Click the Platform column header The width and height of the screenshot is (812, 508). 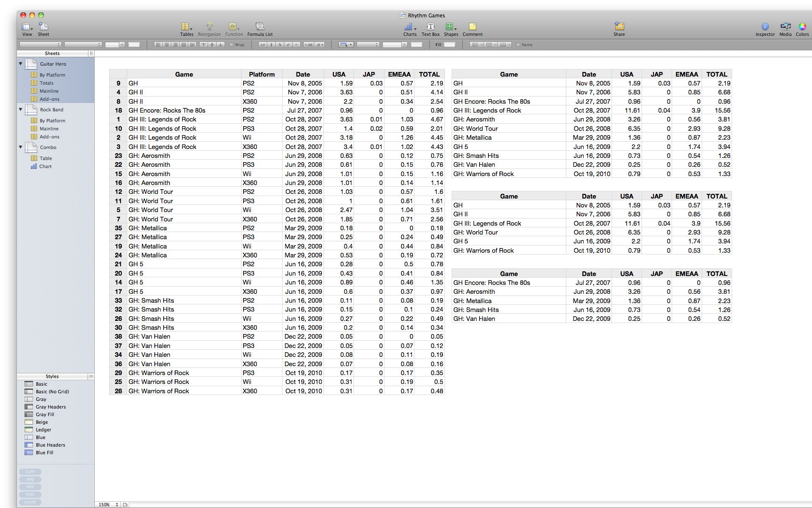coord(262,74)
